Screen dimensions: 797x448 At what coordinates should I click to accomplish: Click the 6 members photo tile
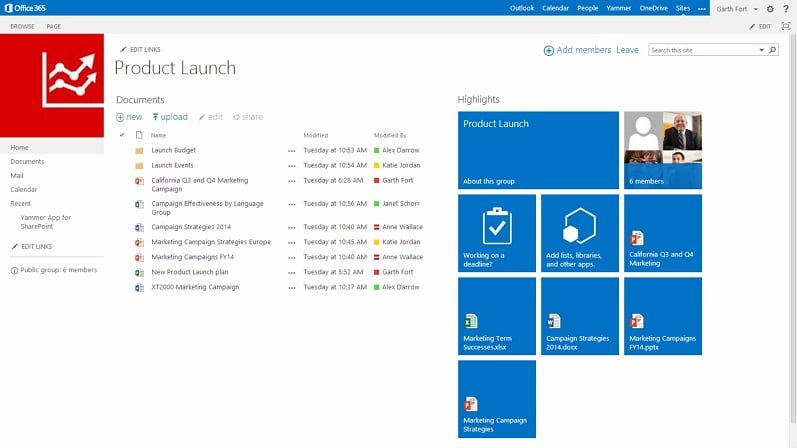point(663,150)
